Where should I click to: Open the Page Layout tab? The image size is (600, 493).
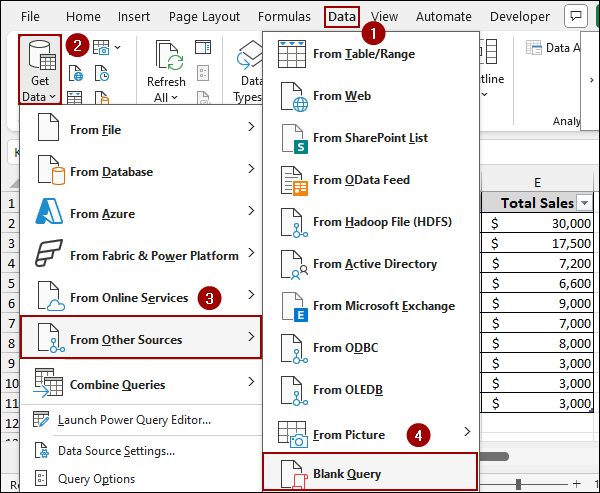click(x=204, y=16)
